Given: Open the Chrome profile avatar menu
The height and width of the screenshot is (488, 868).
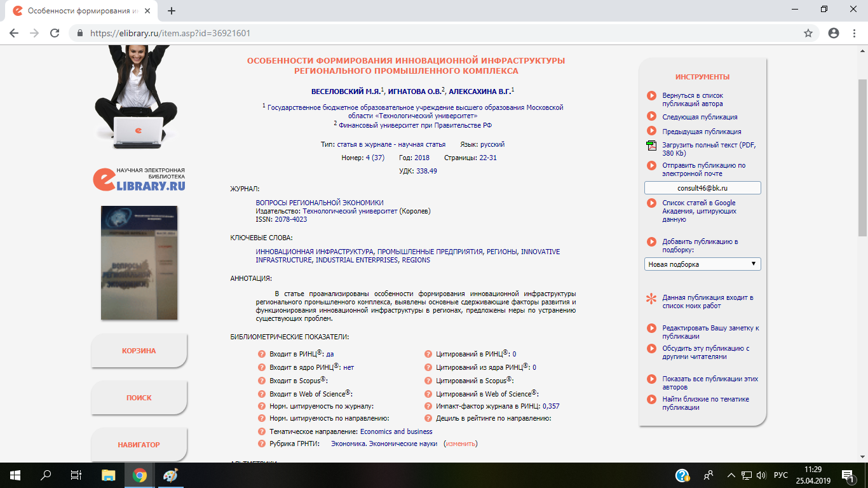Looking at the screenshot, I should (834, 33).
